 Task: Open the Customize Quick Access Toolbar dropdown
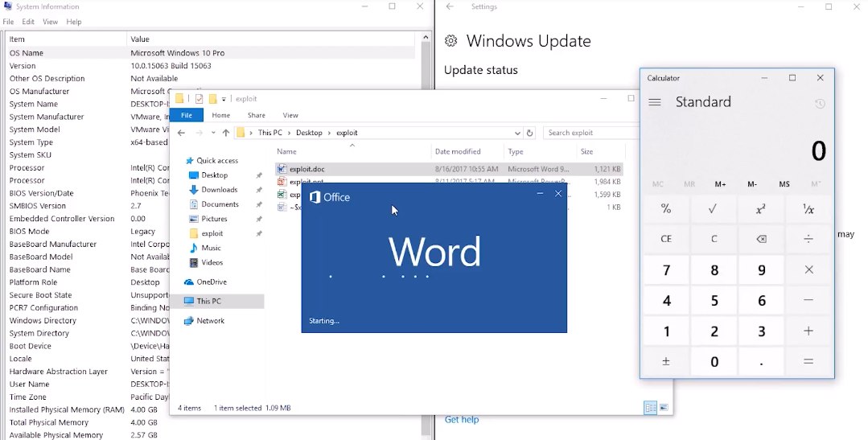pos(224,99)
